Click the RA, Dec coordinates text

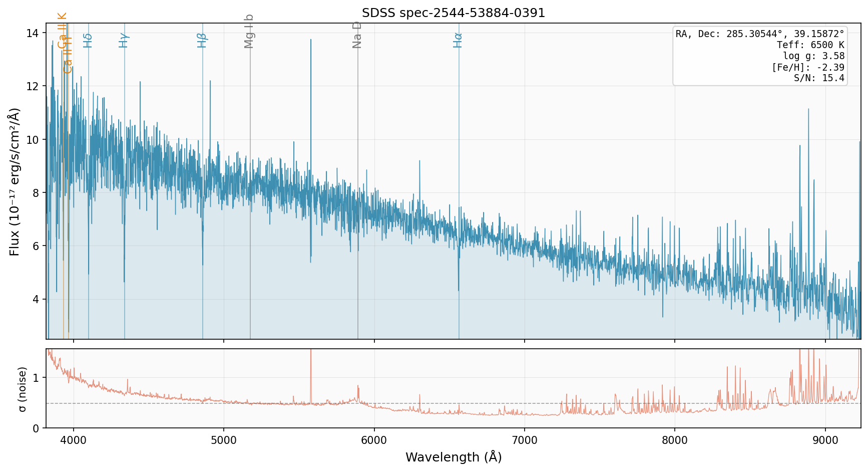click(x=760, y=34)
